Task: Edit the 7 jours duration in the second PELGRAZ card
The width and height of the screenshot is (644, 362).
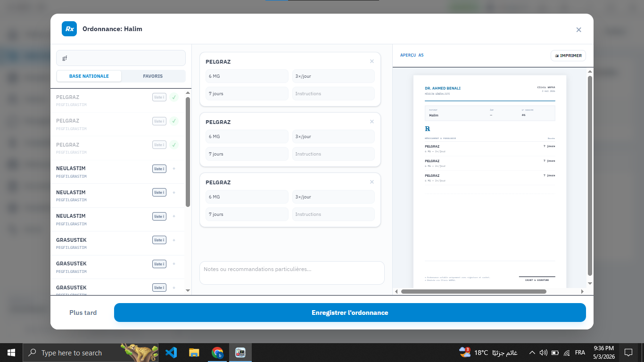Action: (247, 154)
